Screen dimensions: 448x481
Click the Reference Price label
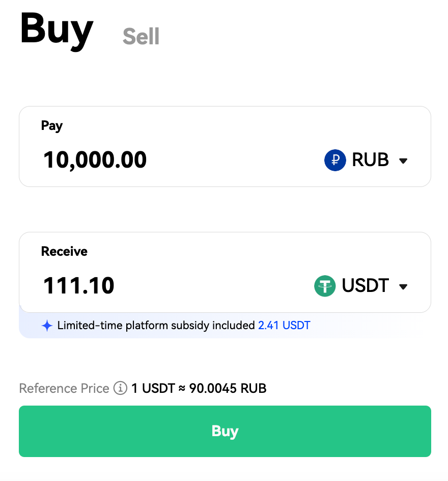[x=64, y=389]
